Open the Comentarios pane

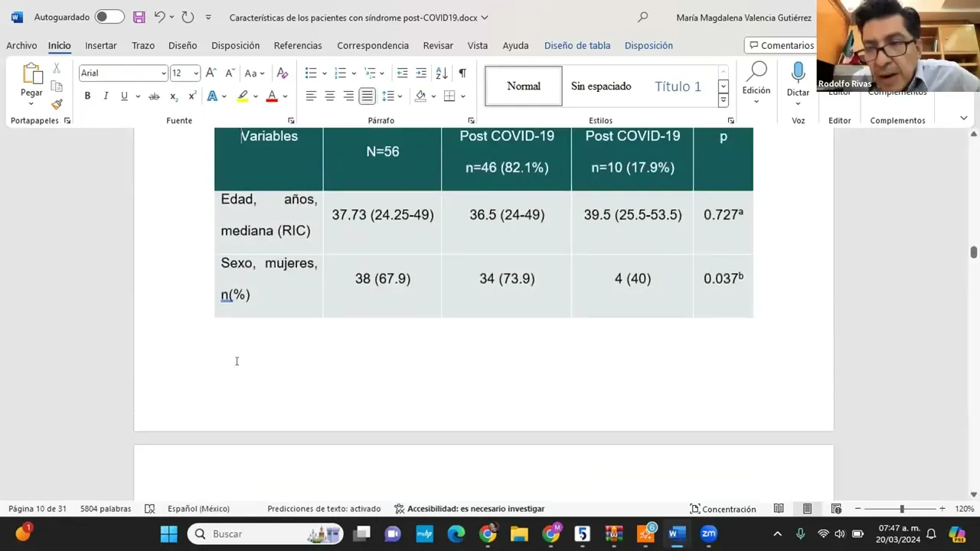tap(781, 45)
